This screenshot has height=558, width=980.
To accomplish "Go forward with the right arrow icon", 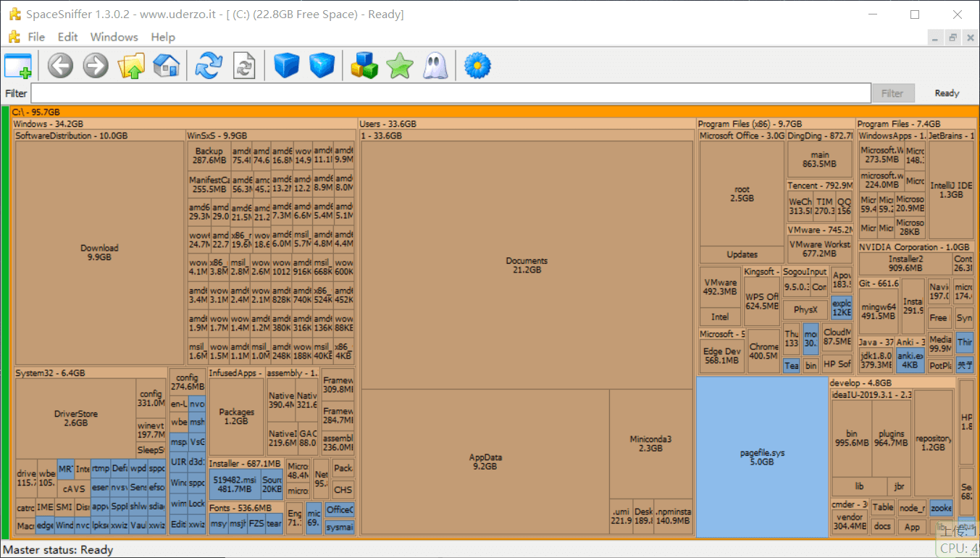I will tap(96, 66).
